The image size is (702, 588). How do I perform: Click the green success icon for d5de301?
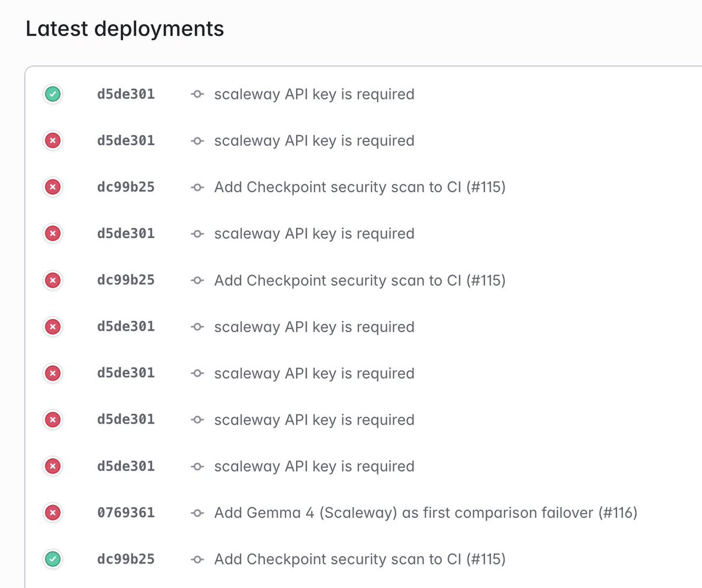click(x=53, y=94)
